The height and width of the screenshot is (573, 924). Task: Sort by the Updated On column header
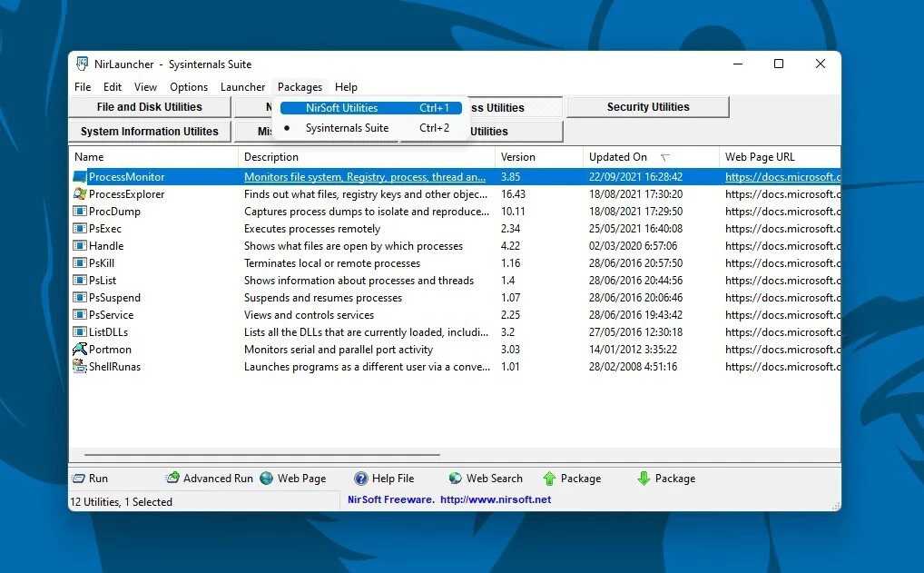(617, 156)
